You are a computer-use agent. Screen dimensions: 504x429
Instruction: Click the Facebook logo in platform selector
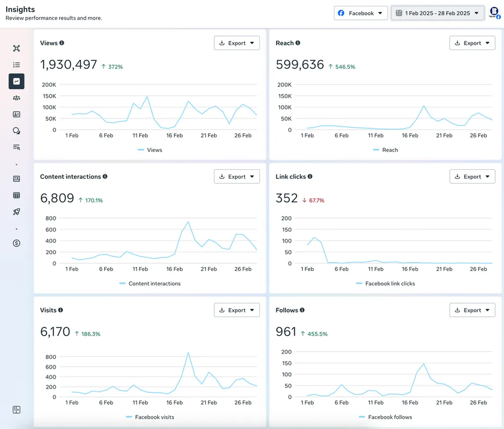pos(341,13)
